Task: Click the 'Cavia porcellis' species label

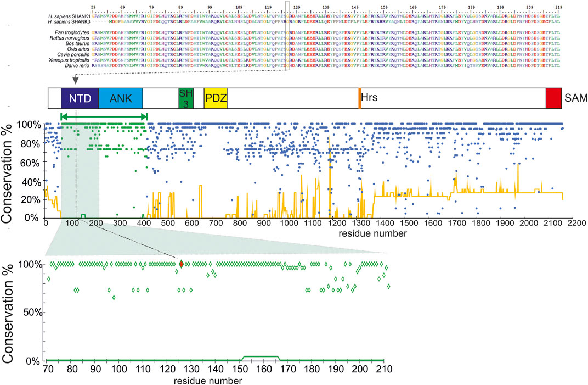Action: [x=73, y=54]
